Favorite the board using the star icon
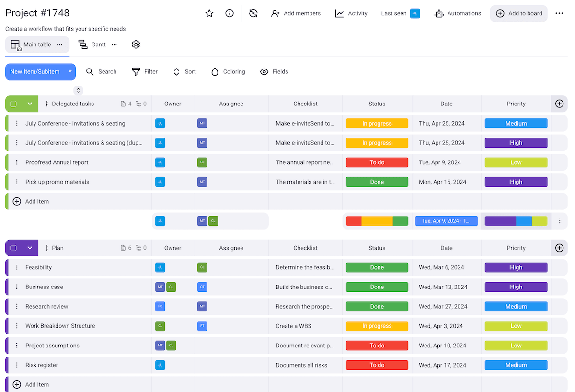575x392 pixels. 209,13
